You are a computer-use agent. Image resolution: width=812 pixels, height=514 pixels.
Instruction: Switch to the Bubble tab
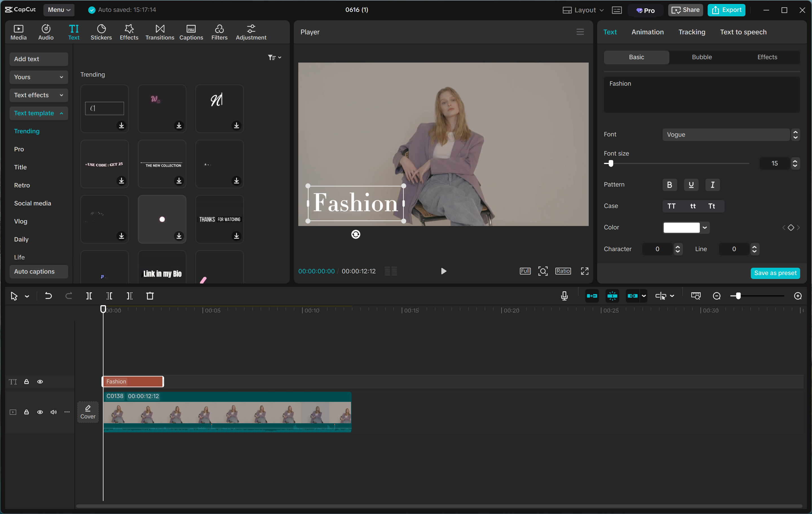click(x=701, y=57)
